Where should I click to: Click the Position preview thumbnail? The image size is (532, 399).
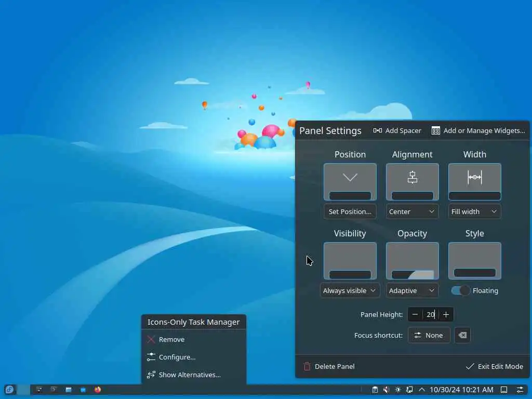[350, 182]
